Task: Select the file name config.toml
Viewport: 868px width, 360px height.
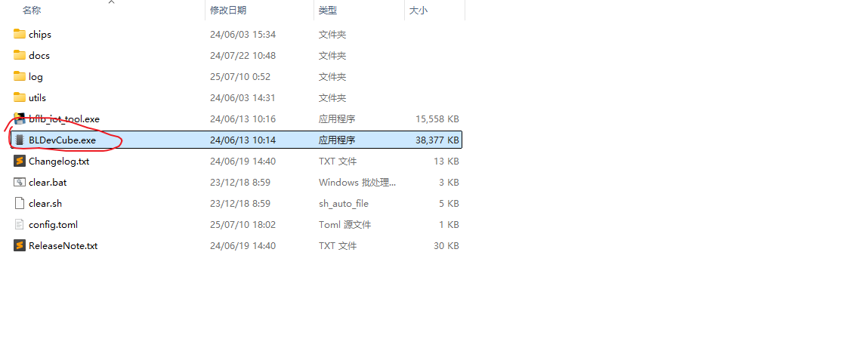Action: pyautogui.click(x=53, y=224)
